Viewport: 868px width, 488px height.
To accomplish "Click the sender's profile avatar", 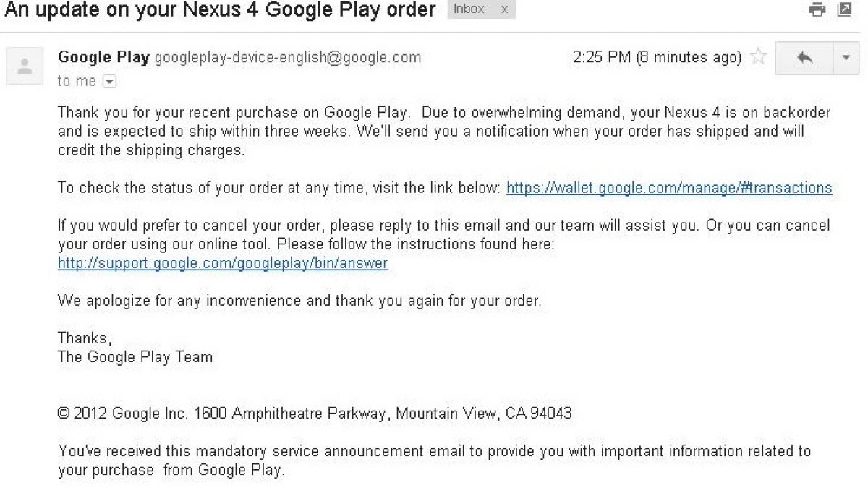I will [x=25, y=66].
